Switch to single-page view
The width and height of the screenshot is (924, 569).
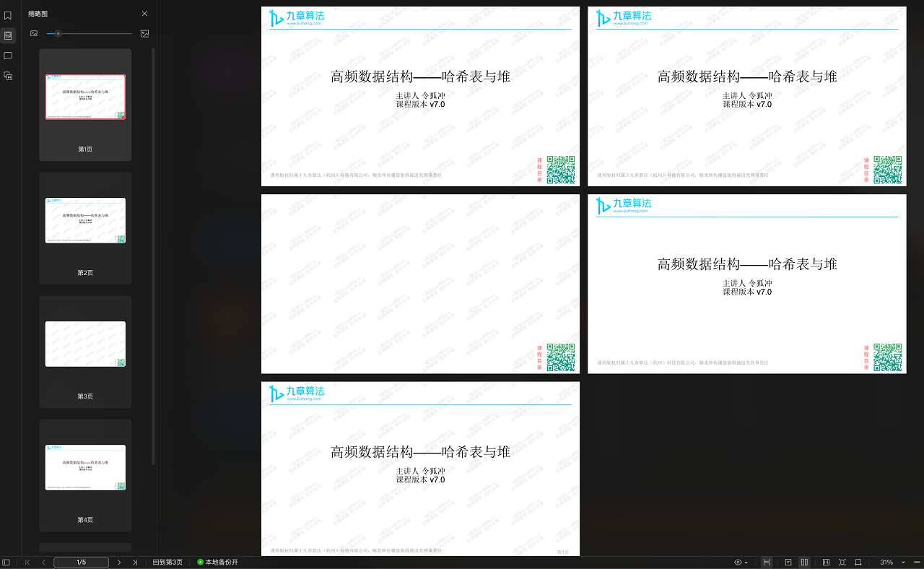tap(788, 563)
